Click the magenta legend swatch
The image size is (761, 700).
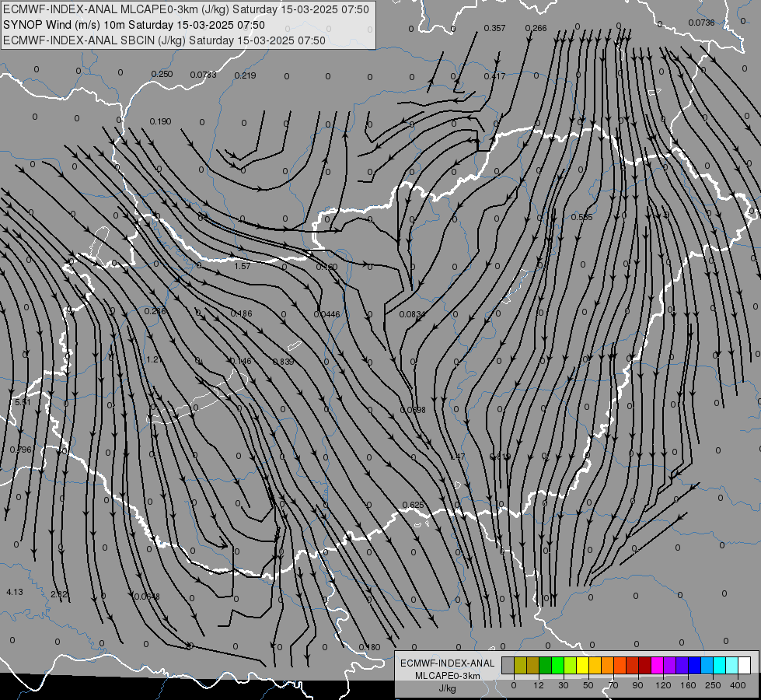[x=657, y=666]
